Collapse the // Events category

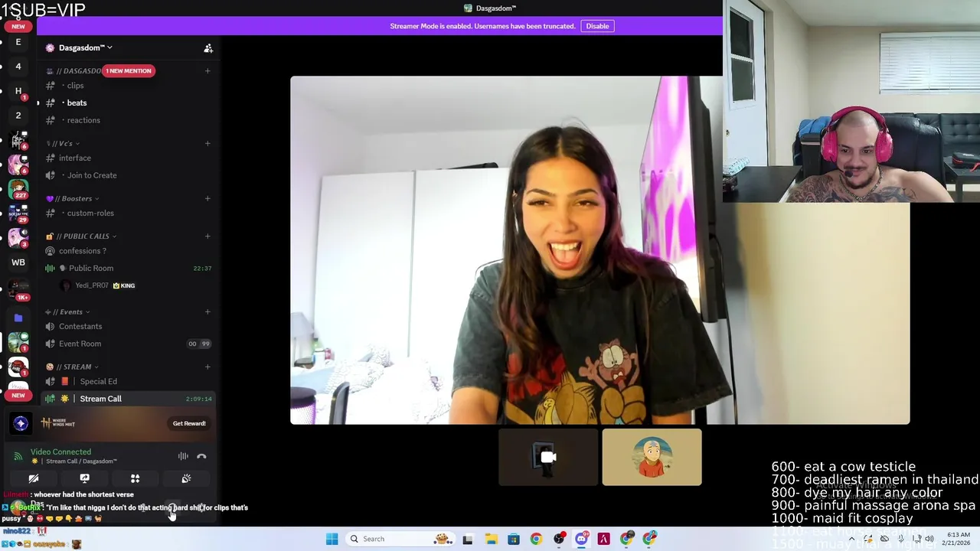[x=68, y=311]
